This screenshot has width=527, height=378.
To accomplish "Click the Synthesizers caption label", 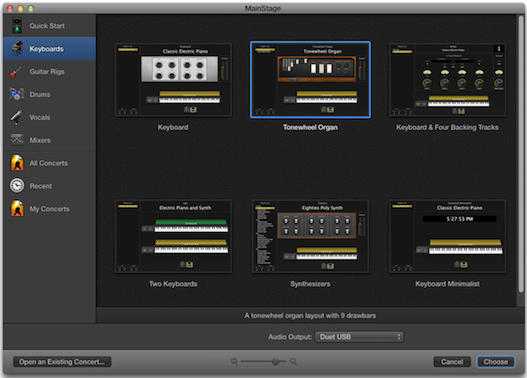I will coord(310,284).
